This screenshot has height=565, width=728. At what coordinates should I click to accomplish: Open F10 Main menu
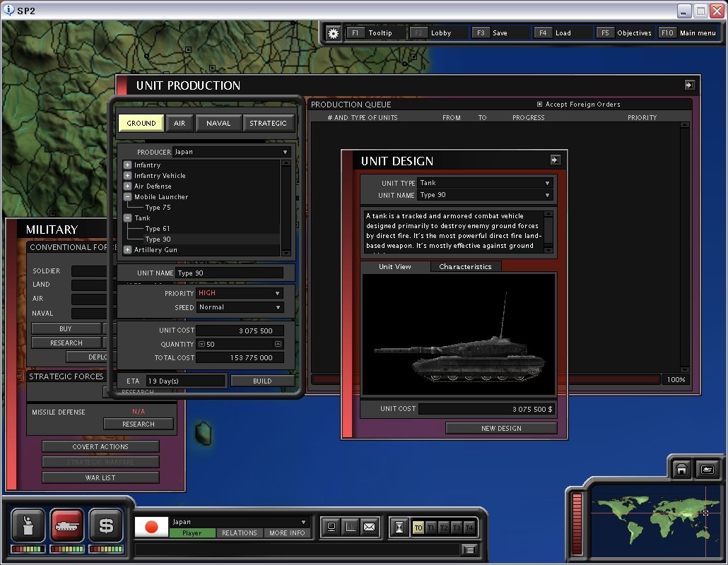pos(688,33)
